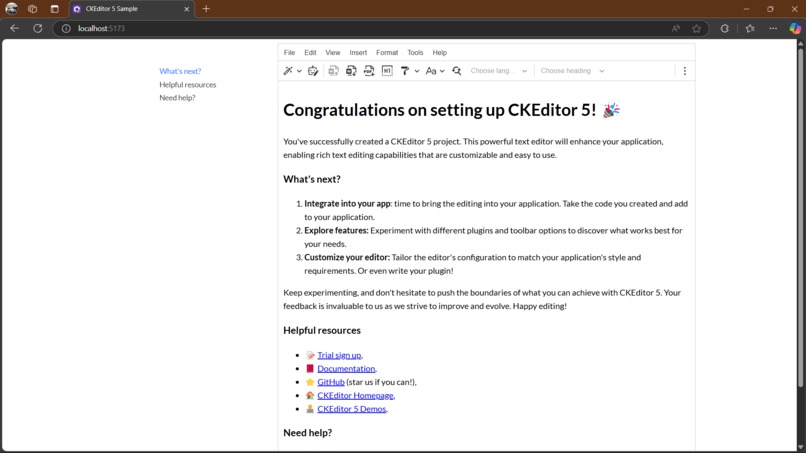Click the bold text Integrate into your app
This screenshot has height=453, width=806.
(x=347, y=204)
